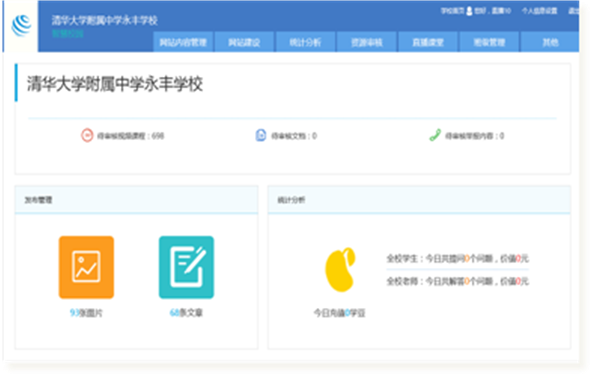Click the teal article editing icon

pos(186,267)
